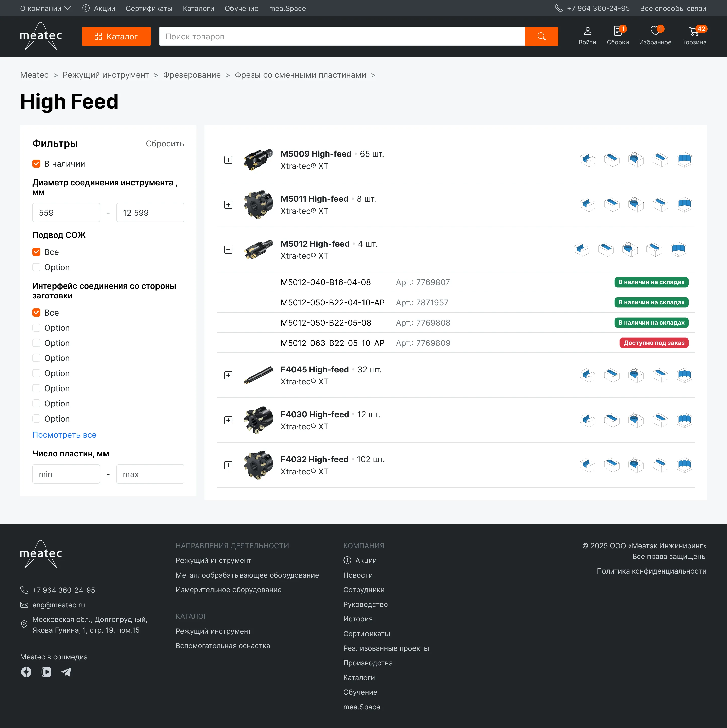Open the Сборки list icon

tap(617, 31)
